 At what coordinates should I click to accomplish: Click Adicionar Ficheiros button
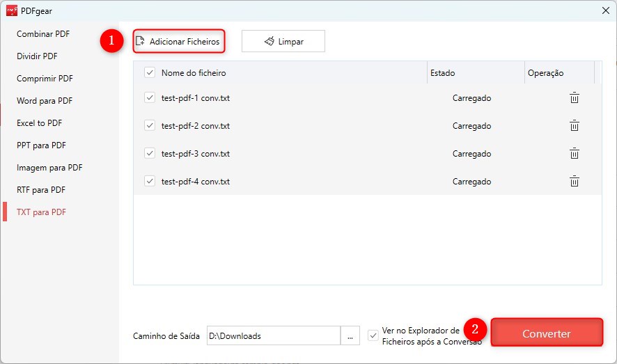click(179, 41)
